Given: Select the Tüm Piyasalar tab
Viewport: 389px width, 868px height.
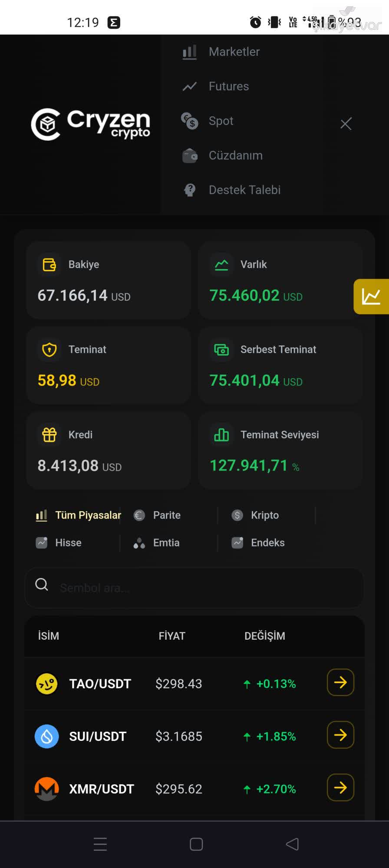Looking at the screenshot, I should point(88,515).
